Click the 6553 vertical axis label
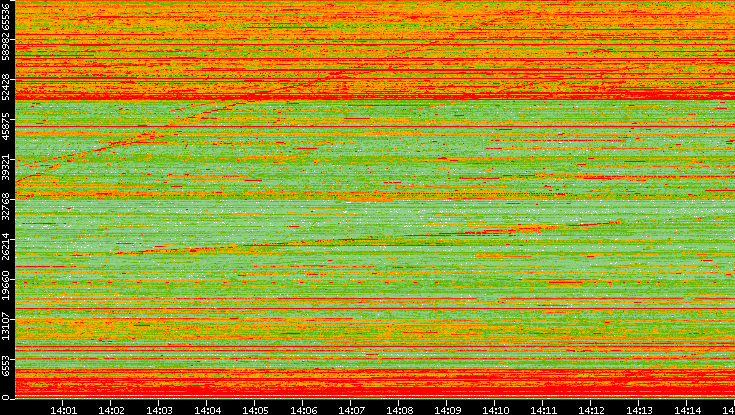The height and width of the screenshot is (415, 735). click(x=5, y=364)
